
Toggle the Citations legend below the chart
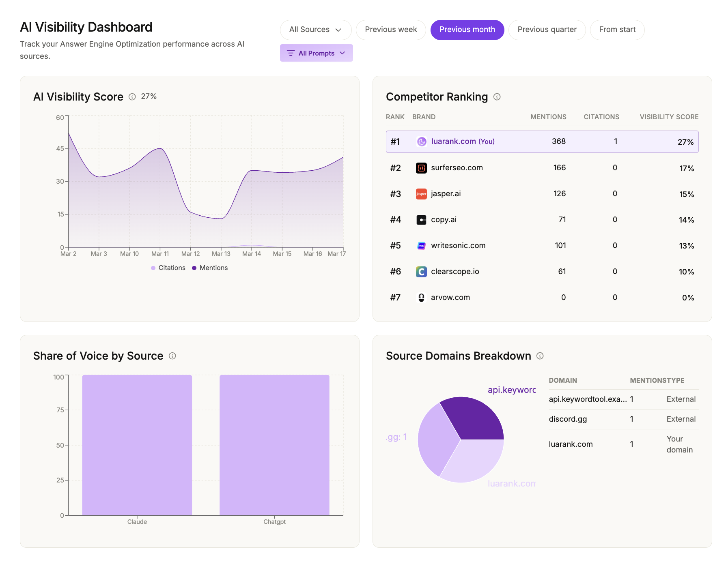tap(168, 268)
